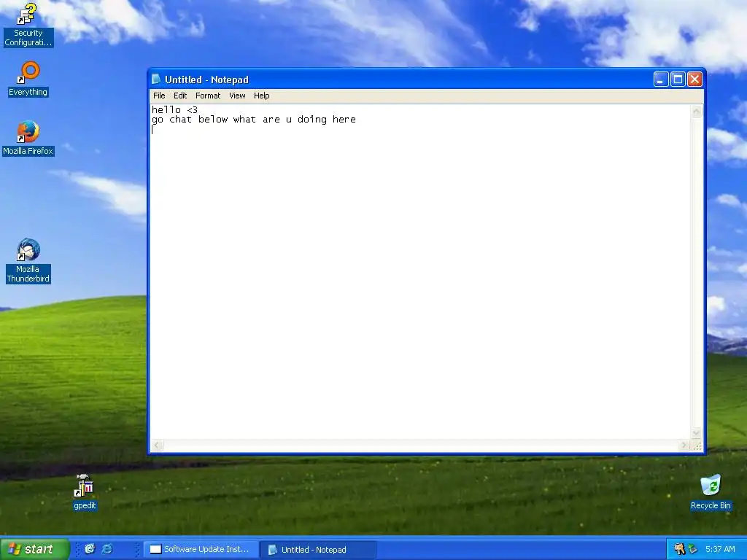The image size is (747, 560).
Task: Select the gpedit desktop shortcut
Action: [x=85, y=492]
